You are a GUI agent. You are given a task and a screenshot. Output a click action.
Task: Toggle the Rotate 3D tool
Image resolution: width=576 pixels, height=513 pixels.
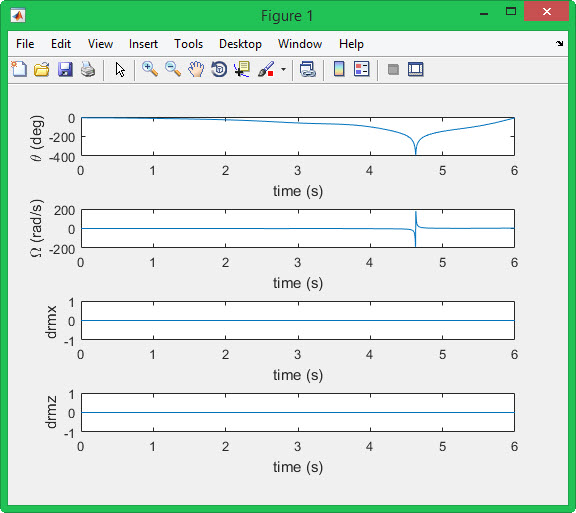pyautogui.click(x=219, y=69)
